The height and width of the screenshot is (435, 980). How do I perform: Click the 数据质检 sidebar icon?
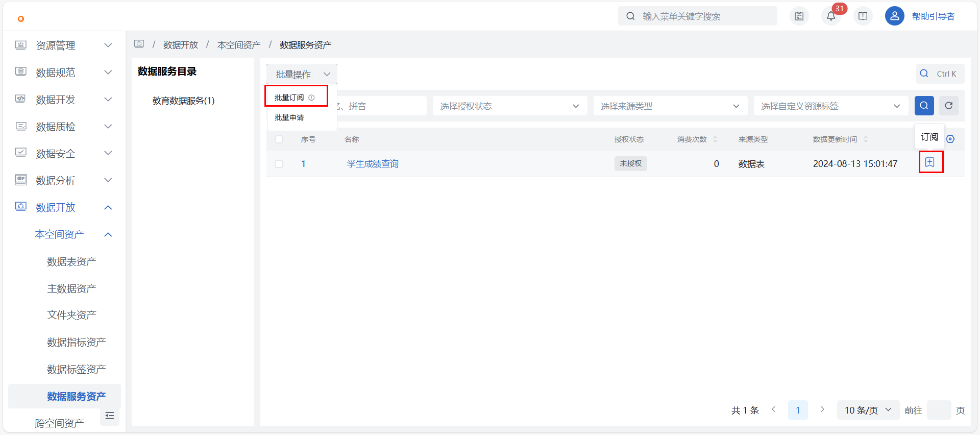pos(21,126)
